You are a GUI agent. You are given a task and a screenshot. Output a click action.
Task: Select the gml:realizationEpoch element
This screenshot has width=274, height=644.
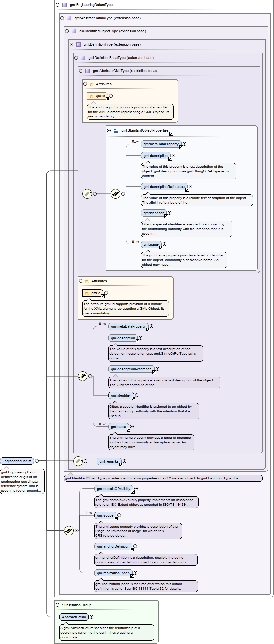(x=113, y=573)
